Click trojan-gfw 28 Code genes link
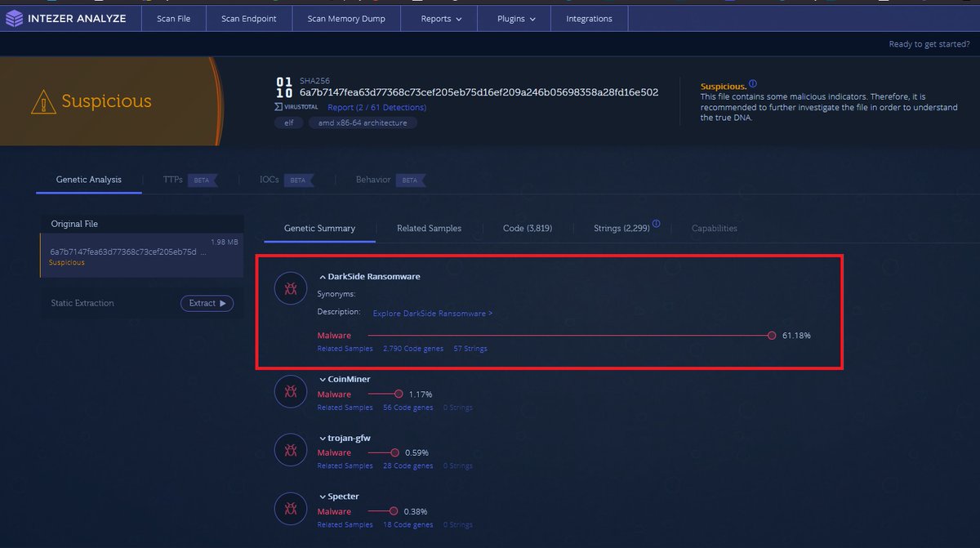 click(408, 466)
